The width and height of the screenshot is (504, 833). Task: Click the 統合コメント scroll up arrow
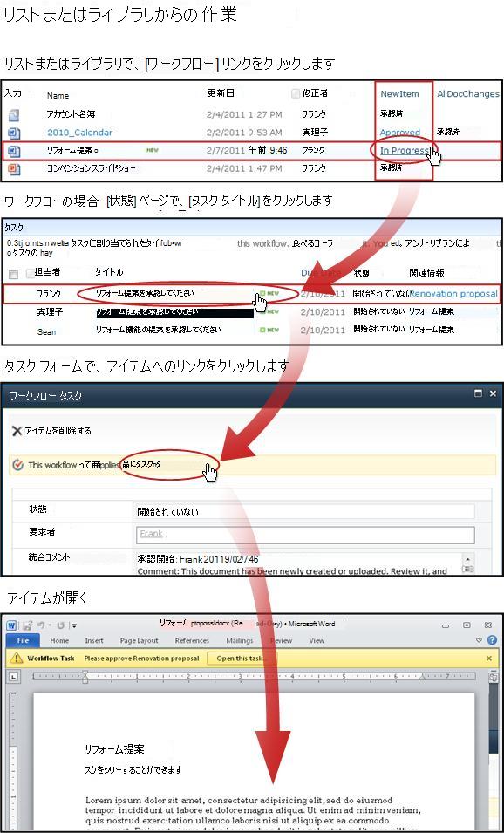[x=468, y=559]
